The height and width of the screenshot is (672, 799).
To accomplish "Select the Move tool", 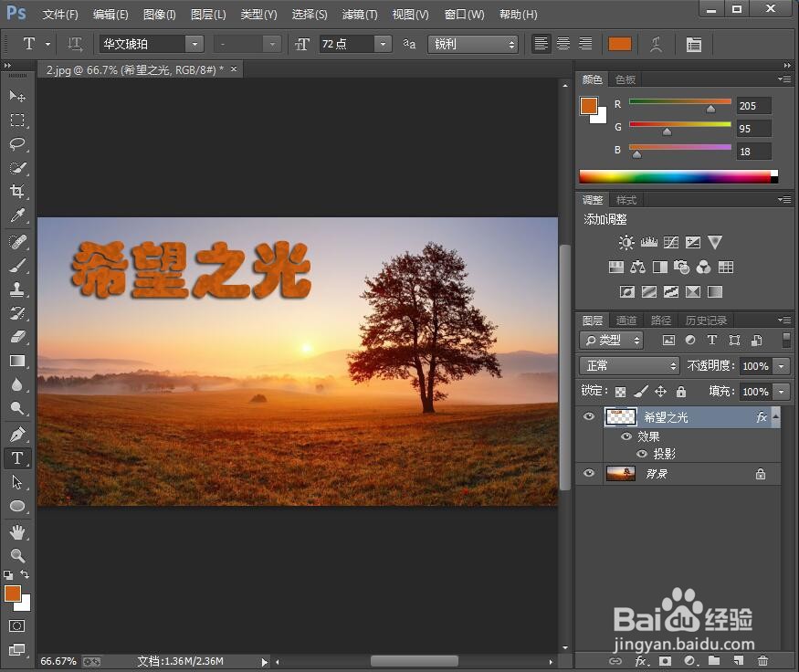I will click(18, 96).
